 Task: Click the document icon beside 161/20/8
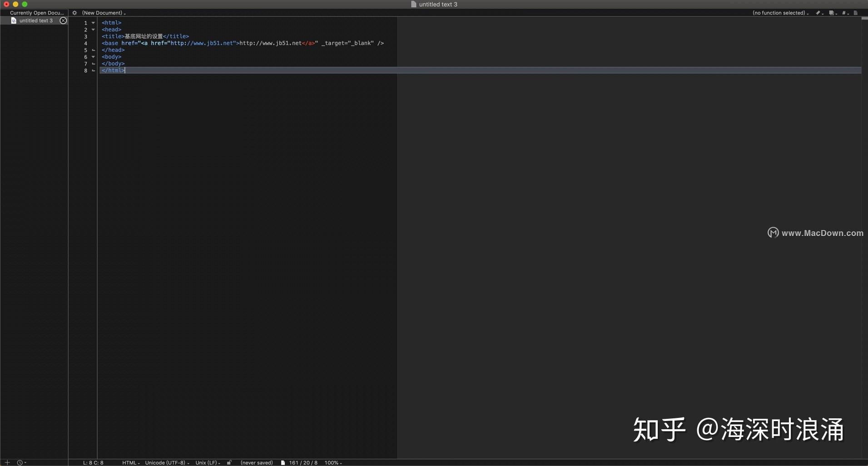coord(283,462)
